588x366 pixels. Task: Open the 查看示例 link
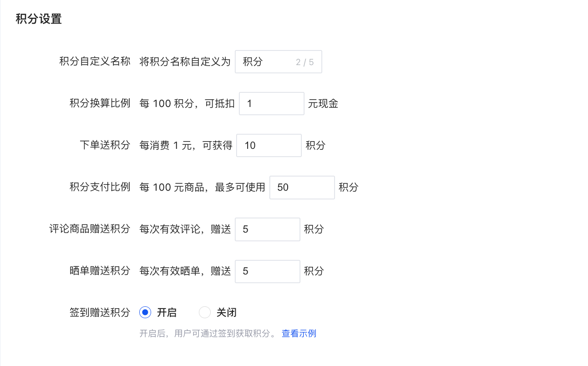[x=299, y=334]
